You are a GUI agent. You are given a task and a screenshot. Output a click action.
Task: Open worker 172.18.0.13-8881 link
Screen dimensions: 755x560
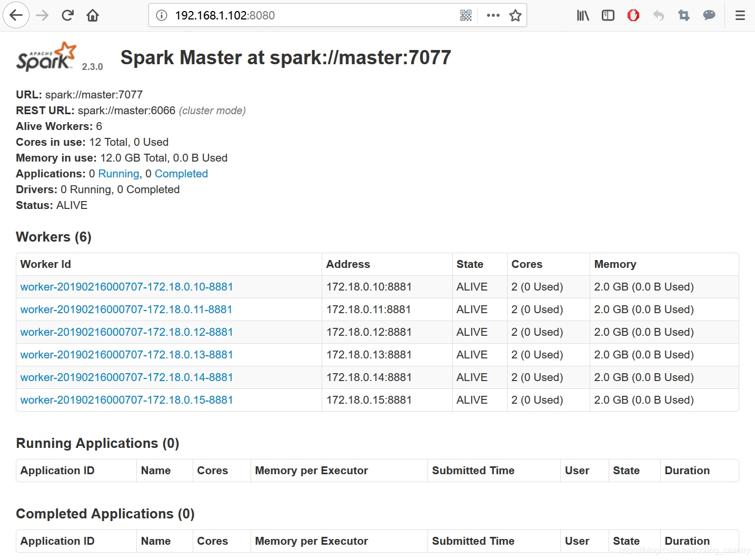click(126, 355)
